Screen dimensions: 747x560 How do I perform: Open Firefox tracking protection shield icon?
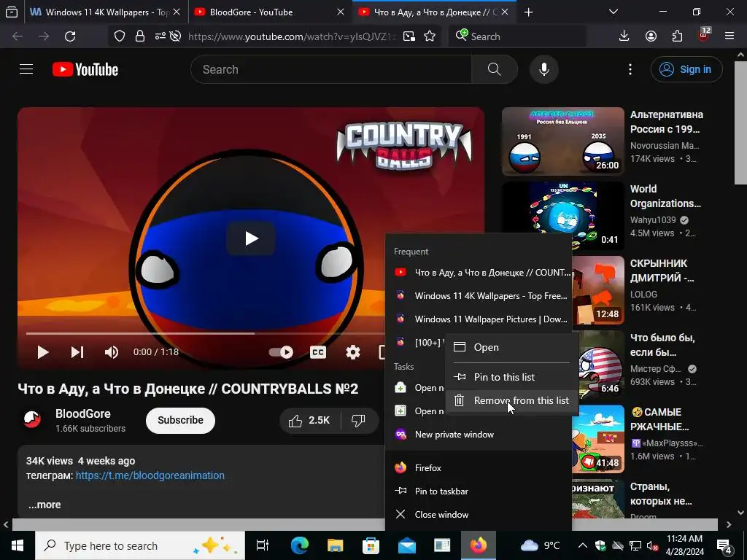[x=119, y=36]
